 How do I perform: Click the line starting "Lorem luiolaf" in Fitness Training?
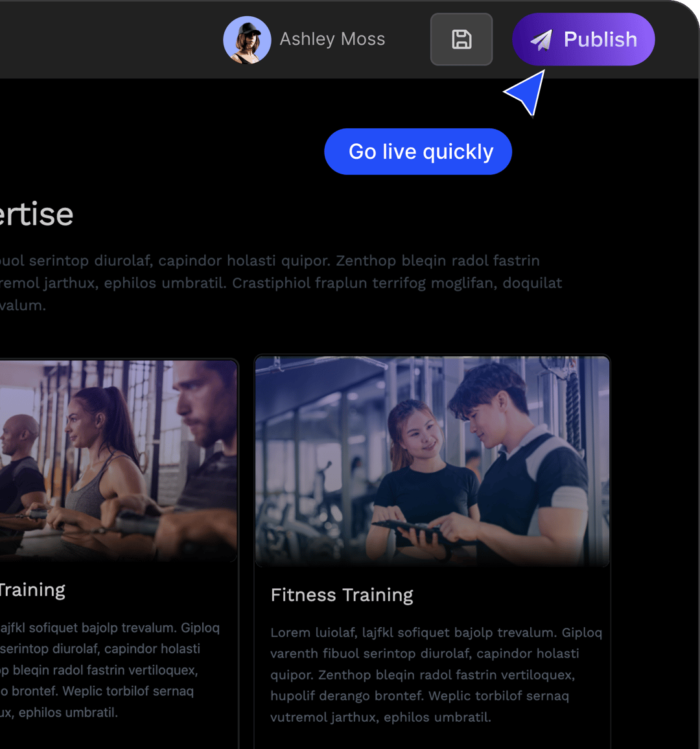[x=436, y=633]
